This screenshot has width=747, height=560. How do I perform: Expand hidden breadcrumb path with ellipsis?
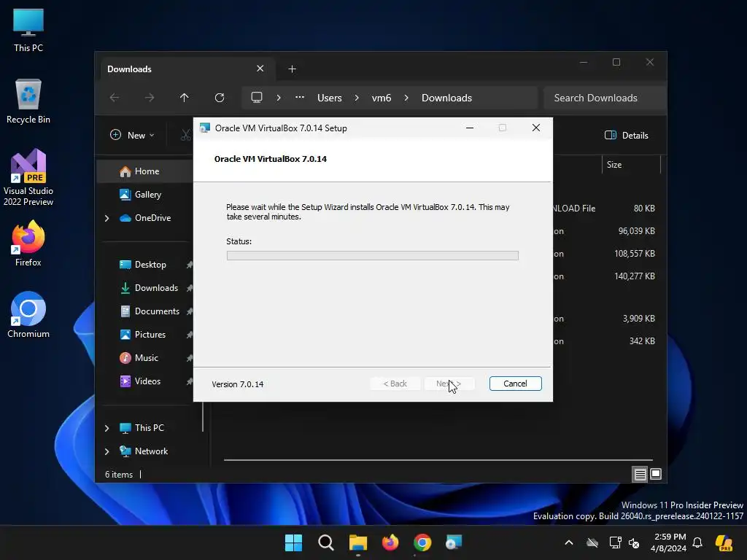299,98
